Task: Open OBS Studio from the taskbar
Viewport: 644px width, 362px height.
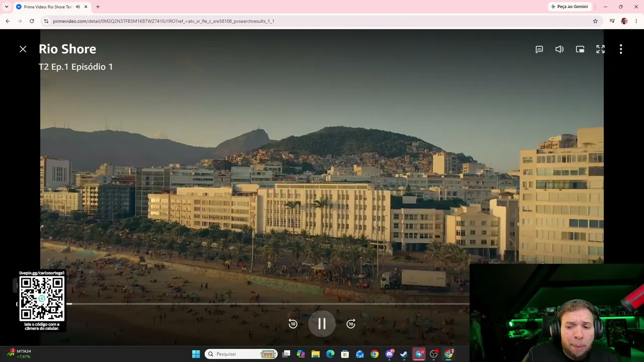Action: (434, 354)
